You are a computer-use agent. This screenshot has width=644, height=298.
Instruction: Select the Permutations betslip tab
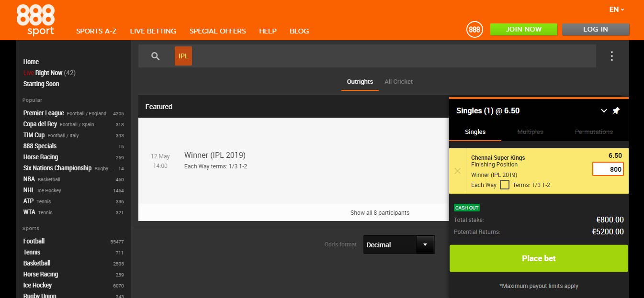[x=594, y=132]
